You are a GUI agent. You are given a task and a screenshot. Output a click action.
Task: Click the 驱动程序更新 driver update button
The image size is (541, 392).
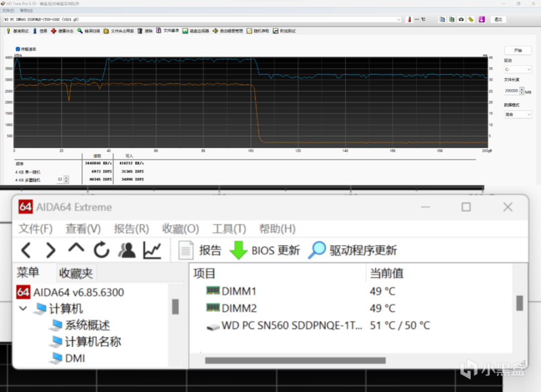[x=353, y=250]
